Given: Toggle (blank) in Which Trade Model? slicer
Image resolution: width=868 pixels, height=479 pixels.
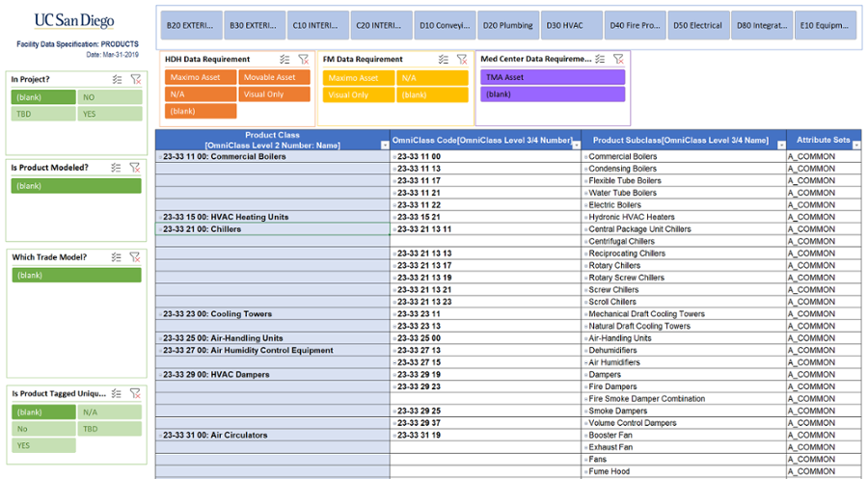Looking at the screenshot, I should (x=76, y=276).
